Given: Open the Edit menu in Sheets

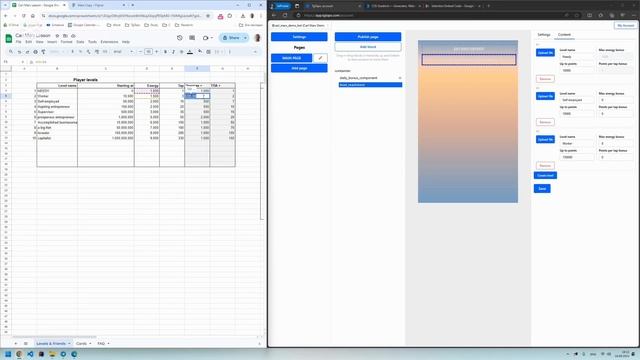Looking at the screenshot, I should [28, 42].
